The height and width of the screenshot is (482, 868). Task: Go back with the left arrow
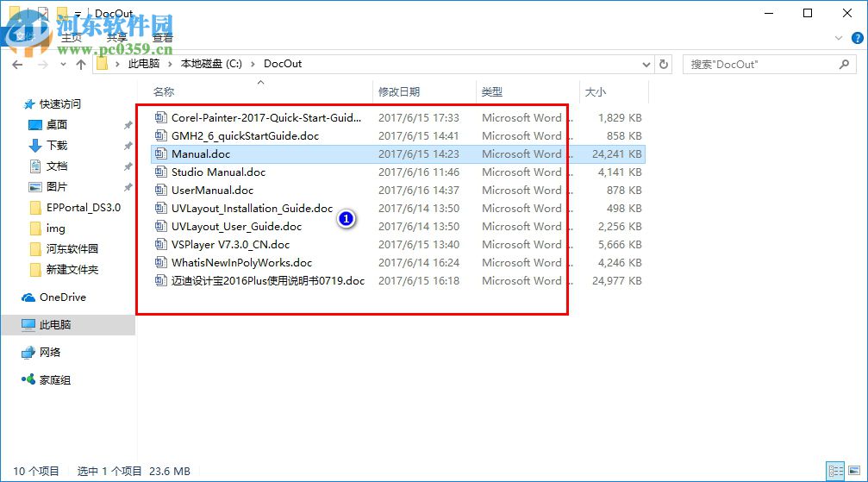[17, 65]
